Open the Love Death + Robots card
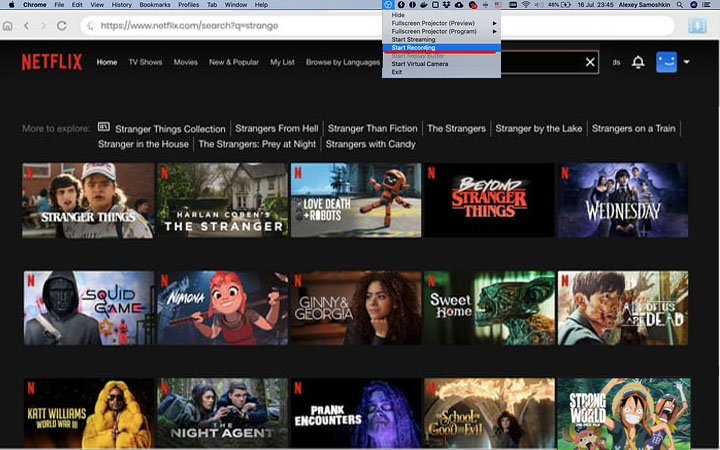This screenshot has height=450, width=720. (x=356, y=200)
